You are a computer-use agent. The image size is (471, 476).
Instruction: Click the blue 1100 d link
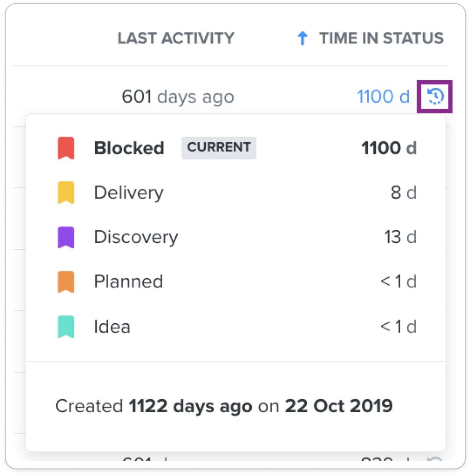(383, 97)
